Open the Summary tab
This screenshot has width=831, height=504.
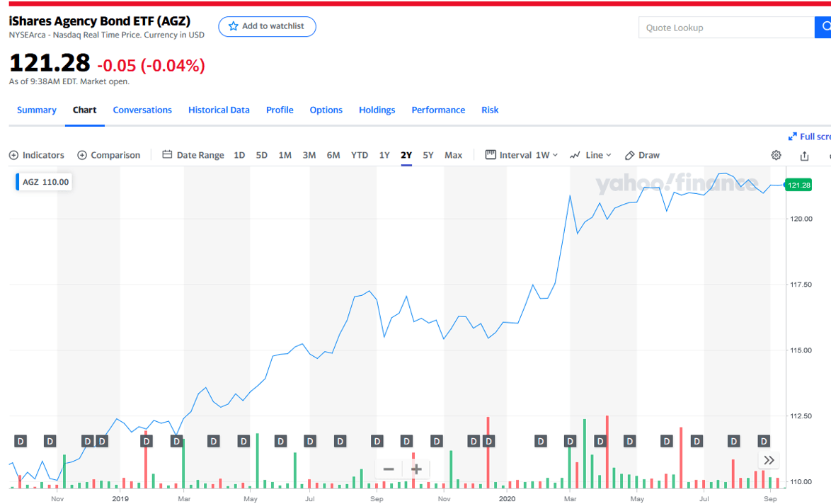37,110
